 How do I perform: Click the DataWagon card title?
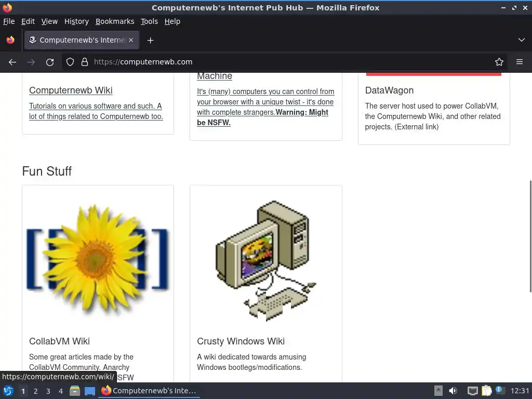389,90
